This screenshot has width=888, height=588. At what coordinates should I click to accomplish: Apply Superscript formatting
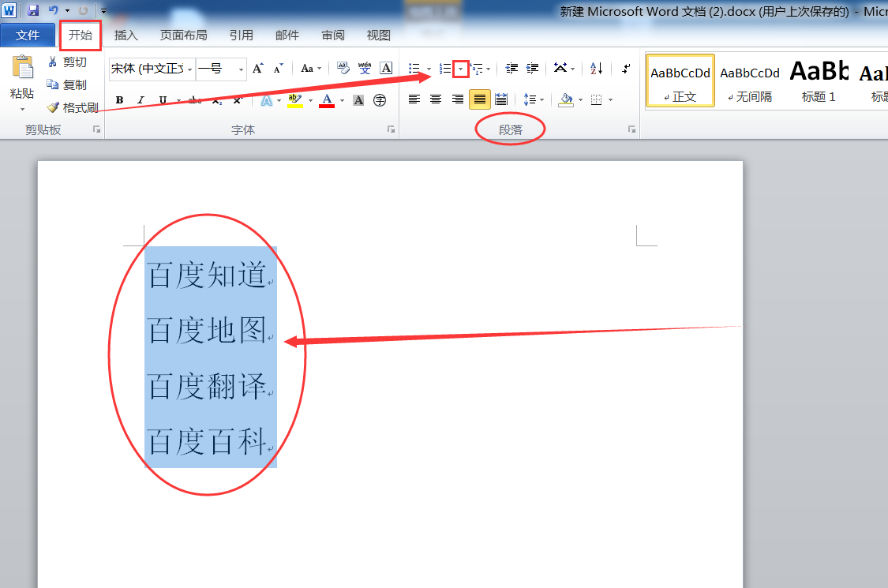[x=238, y=100]
